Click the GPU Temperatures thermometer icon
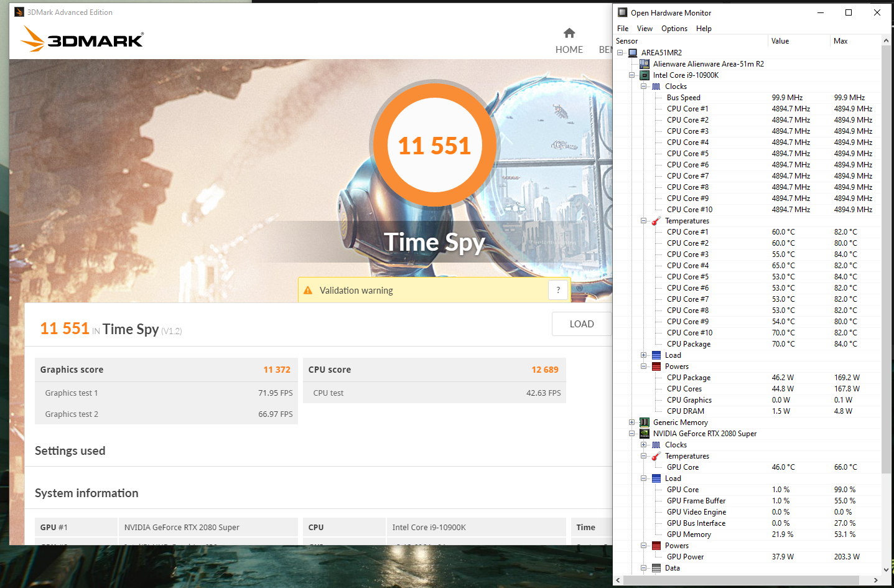The image size is (894, 588). (656, 456)
